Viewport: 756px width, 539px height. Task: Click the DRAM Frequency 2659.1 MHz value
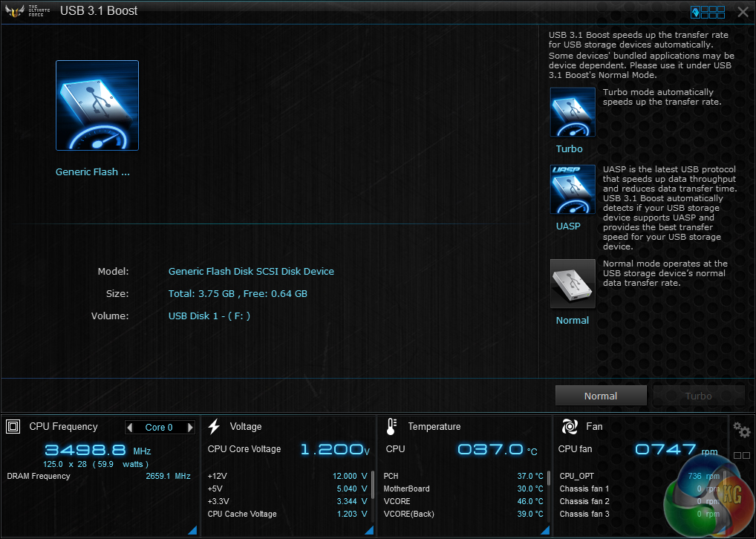point(169,476)
